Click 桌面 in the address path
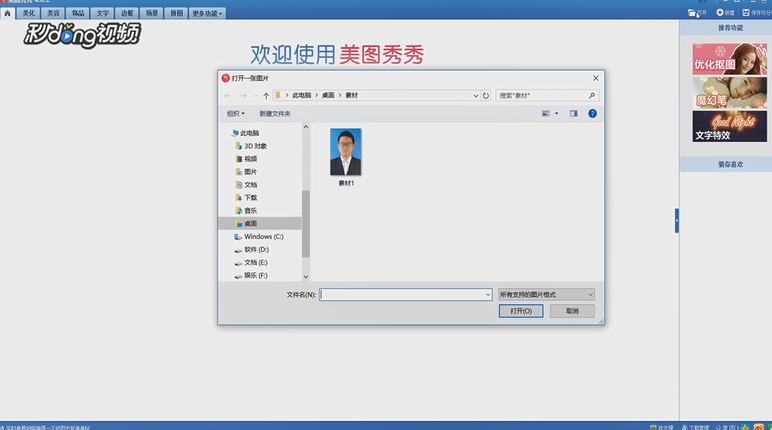This screenshot has width=772, height=430. point(328,96)
